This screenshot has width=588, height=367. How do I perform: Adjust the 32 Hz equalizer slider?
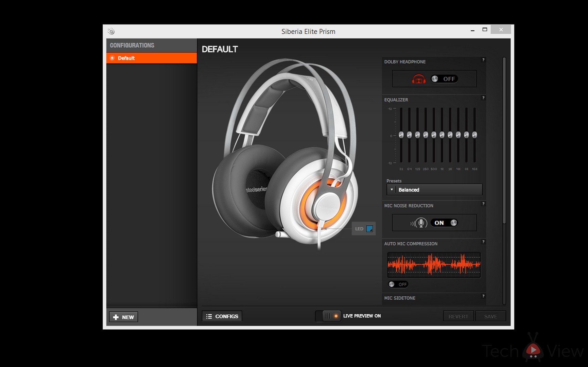[x=401, y=135]
